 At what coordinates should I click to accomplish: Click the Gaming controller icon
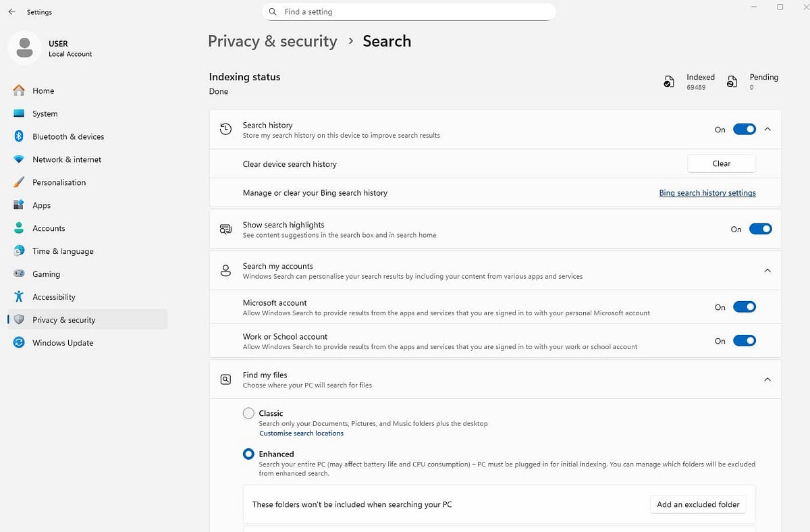click(x=19, y=274)
